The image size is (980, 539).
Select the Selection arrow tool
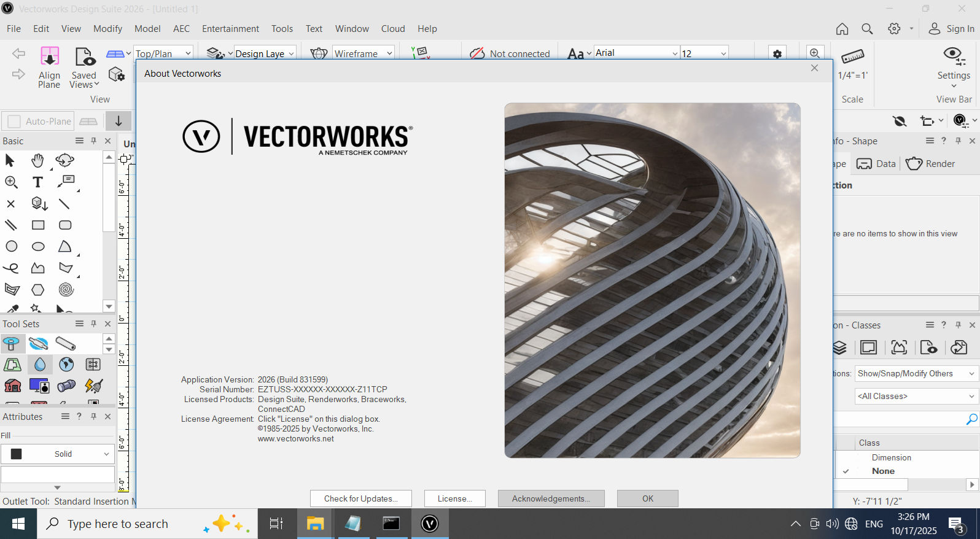10,161
